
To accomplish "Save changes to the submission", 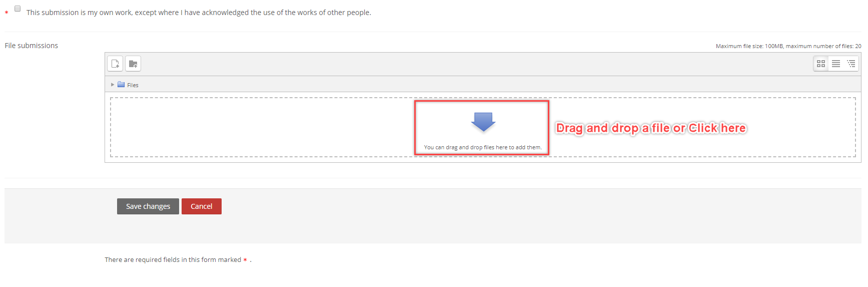I will (148, 206).
